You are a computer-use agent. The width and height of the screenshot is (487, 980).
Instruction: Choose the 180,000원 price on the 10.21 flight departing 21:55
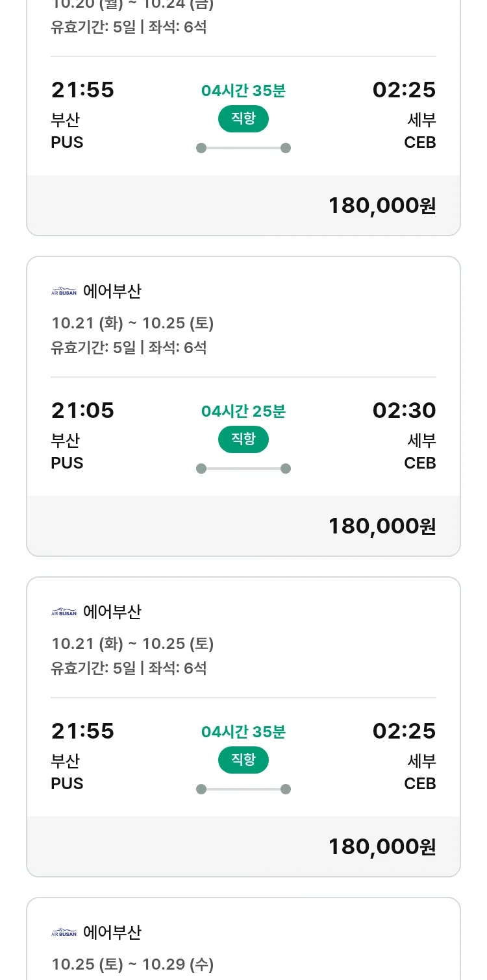tap(382, 846)
